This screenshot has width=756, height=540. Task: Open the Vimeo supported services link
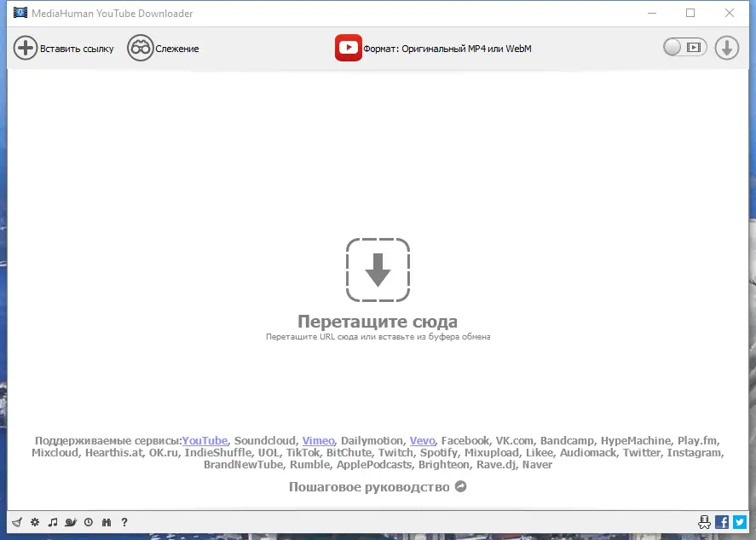(x=318, y=440)
